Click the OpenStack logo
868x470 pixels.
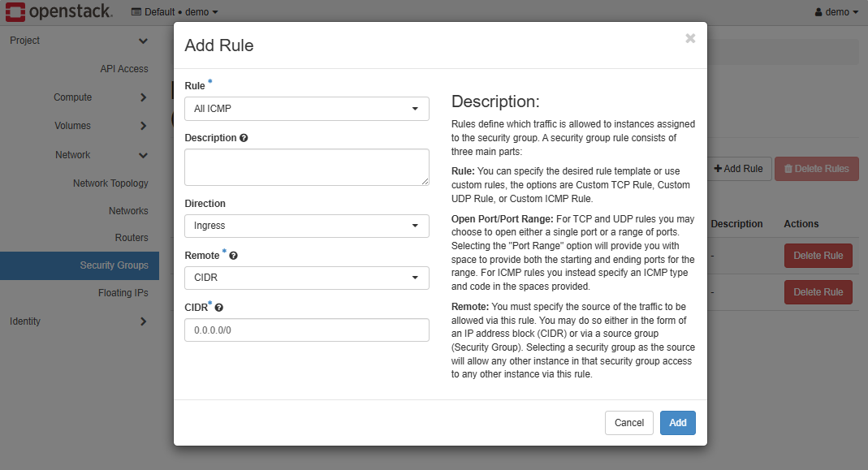(58, 12)
